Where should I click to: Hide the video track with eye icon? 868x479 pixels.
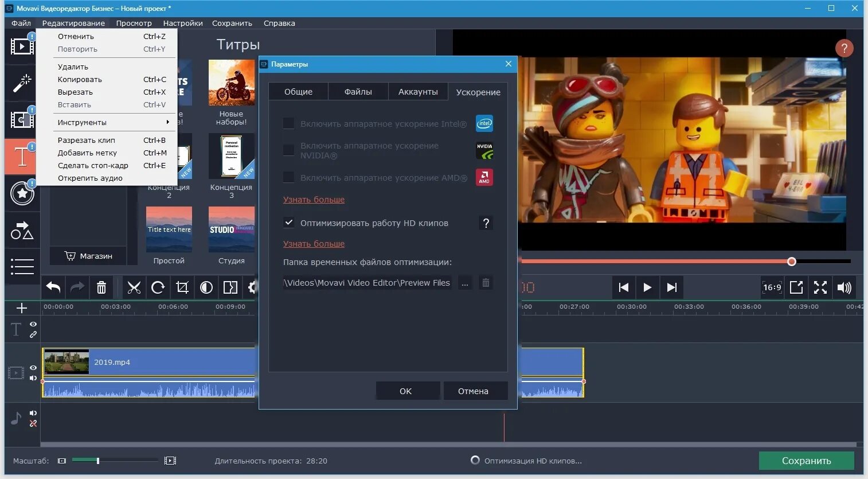pyautogui.click(x=33, y=368)
